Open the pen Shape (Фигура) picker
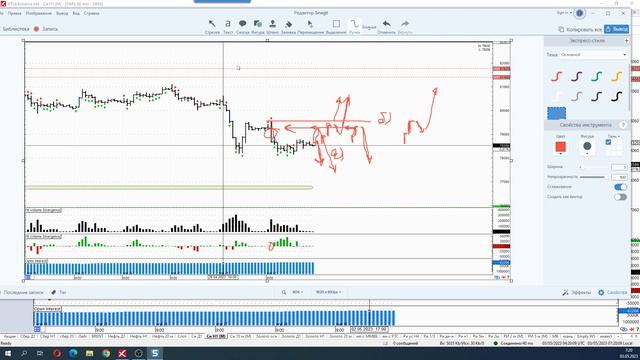640x360 pixels. 587,147
